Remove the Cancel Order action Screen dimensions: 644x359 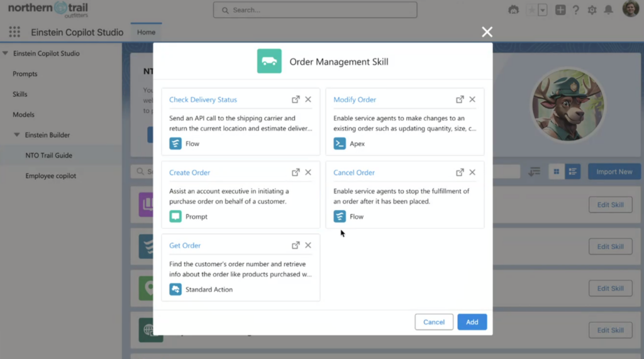472,172
